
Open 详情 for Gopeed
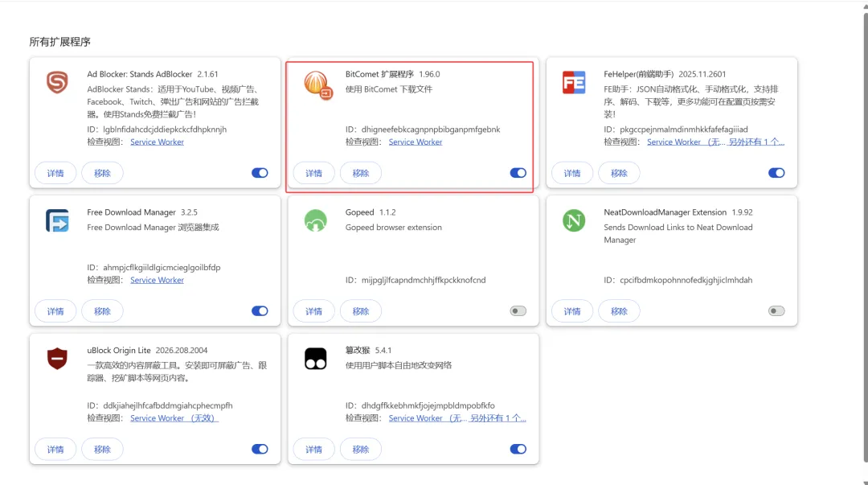tap(314, 311)
